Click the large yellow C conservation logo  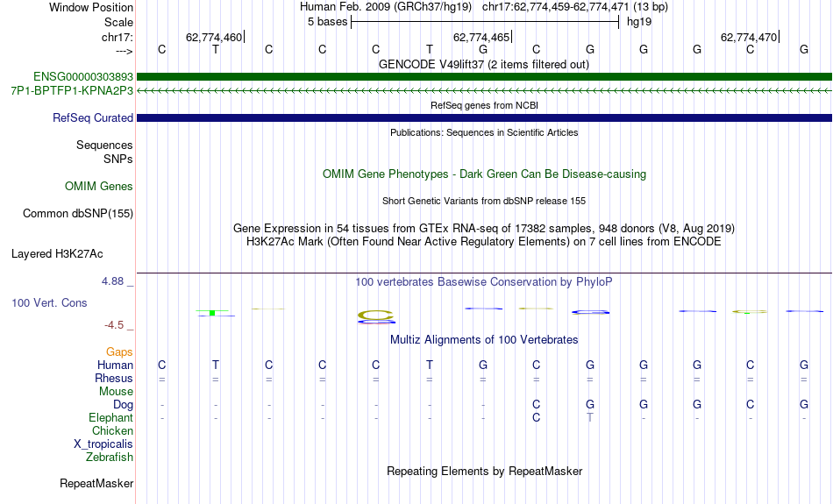point(375,316)
